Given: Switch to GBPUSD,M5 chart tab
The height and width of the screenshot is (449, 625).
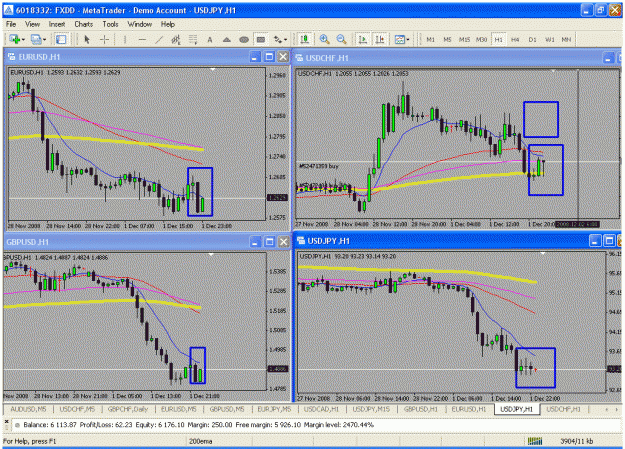Looking at the screenshot, I should [227, 409].
